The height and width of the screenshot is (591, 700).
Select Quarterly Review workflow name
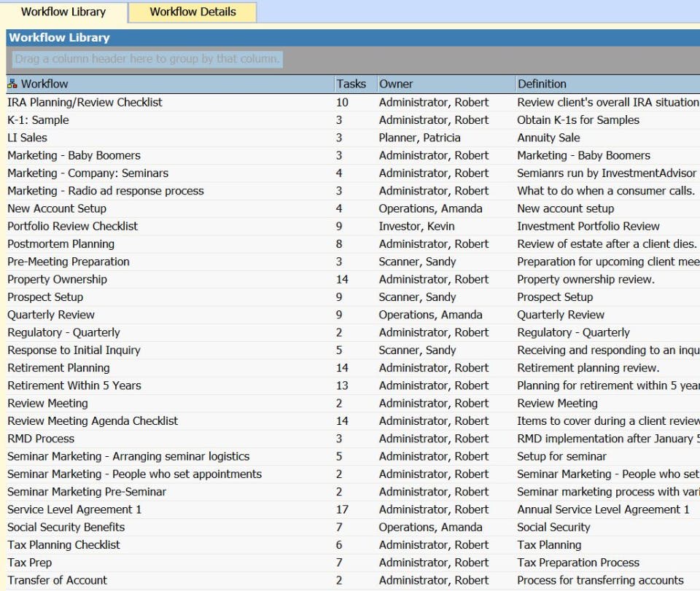point(51,315)
